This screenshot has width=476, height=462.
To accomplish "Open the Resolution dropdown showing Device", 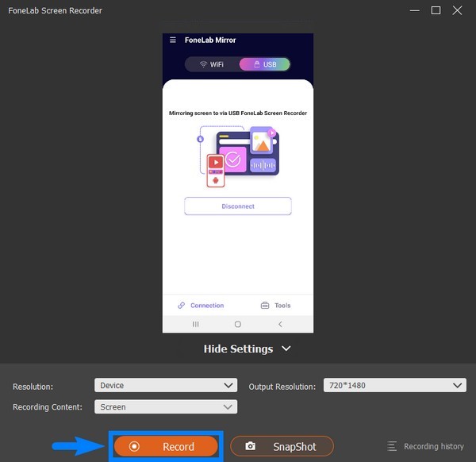I will pos(166,386).
